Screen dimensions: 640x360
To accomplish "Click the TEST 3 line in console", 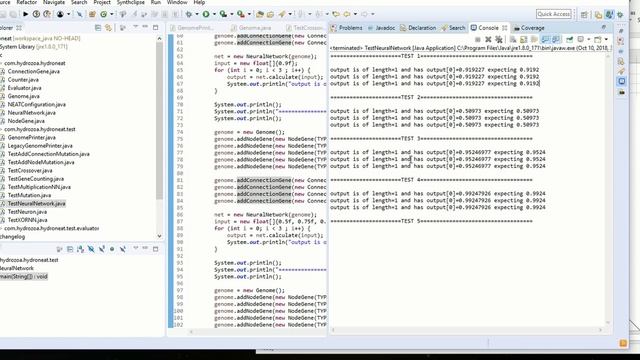I will point(431,139).
